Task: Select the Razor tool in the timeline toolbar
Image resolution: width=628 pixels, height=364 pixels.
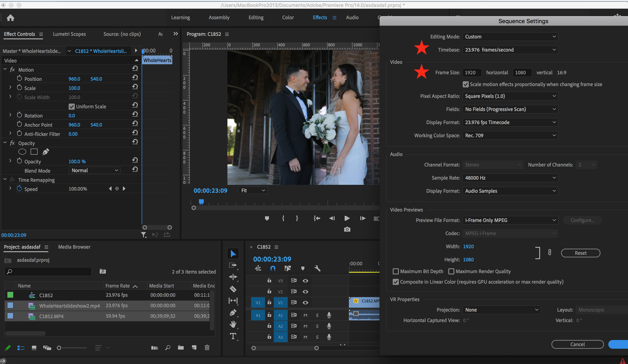Action: click(x=233, y=289)
